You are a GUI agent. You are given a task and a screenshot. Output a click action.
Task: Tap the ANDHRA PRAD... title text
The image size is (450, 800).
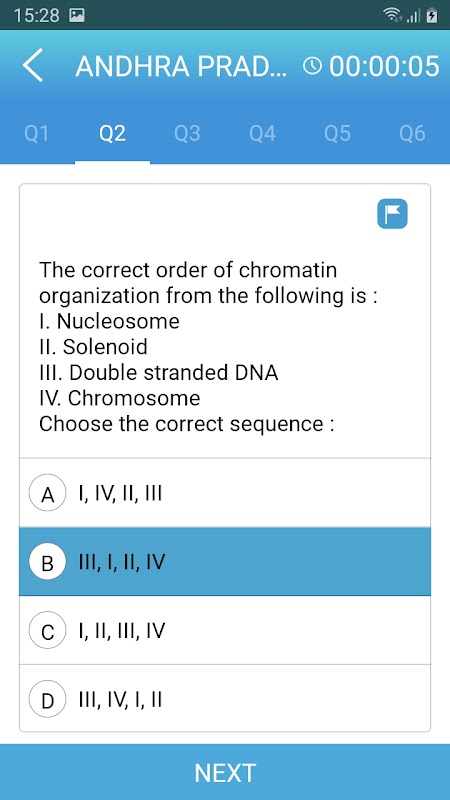point(181,66)
